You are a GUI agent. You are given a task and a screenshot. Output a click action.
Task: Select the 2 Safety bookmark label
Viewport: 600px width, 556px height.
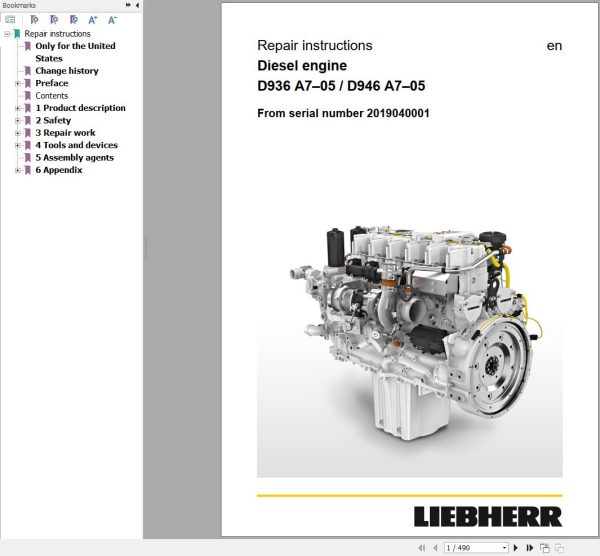[53, 120]
